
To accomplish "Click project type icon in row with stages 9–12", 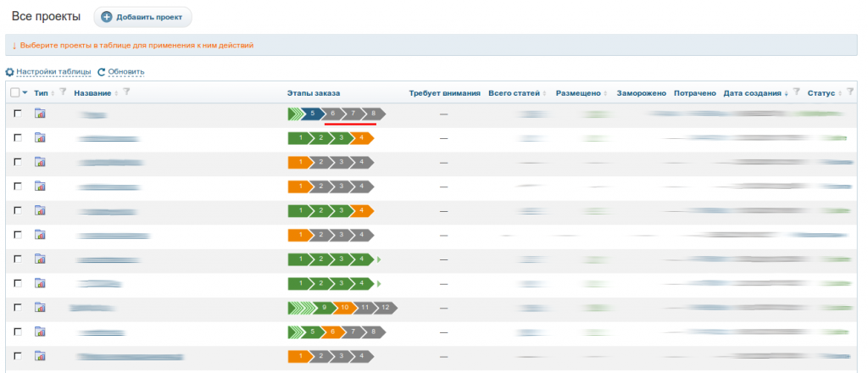I will [x=40, y=307].
